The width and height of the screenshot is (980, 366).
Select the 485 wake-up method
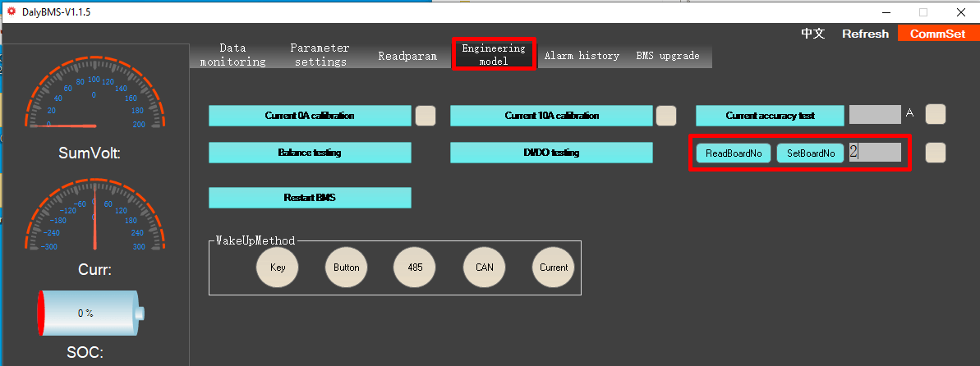coord(416,268)
